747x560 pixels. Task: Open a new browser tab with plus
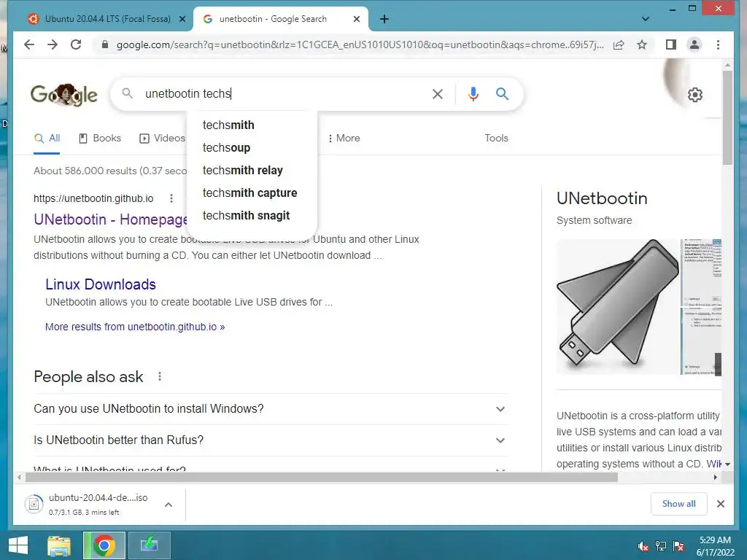pyautogui.click(x=384, y=19)
